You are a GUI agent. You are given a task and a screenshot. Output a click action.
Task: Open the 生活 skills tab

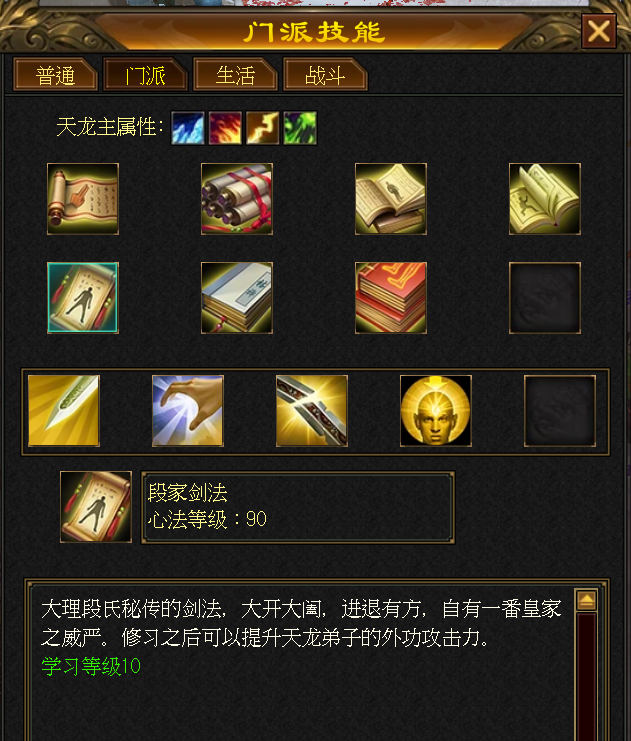(x=235, y=75)
